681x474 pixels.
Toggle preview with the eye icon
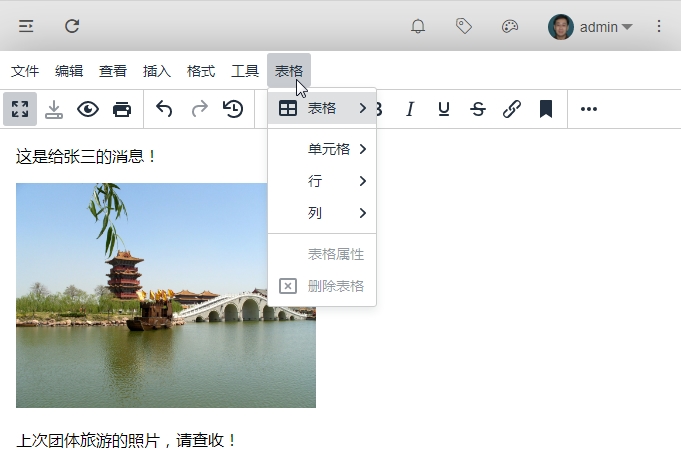coord(88,109)
